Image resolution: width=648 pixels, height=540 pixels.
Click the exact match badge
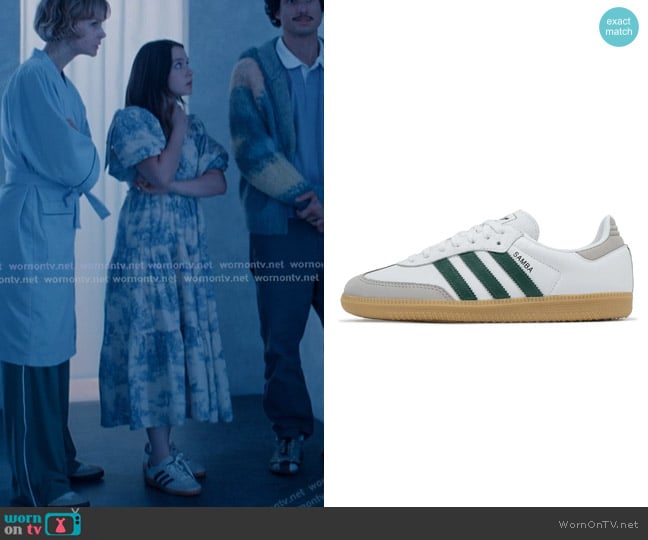tap(618, 26)
